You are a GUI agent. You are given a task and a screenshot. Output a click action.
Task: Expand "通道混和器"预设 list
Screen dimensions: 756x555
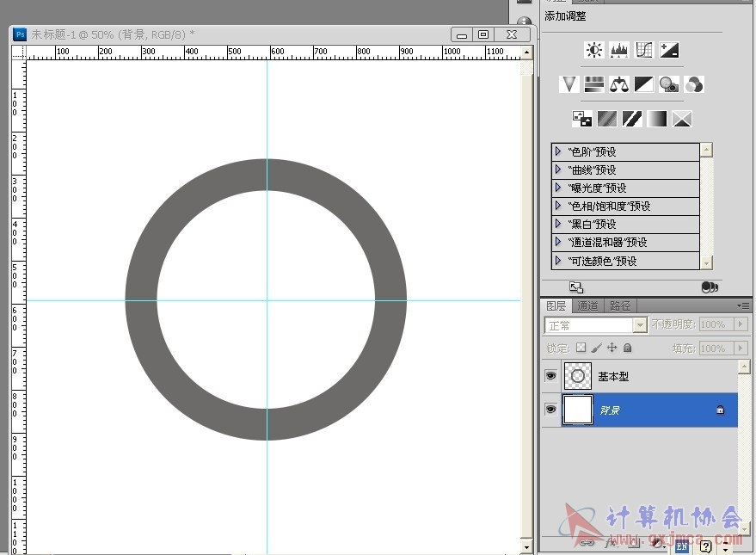[558, 242]
